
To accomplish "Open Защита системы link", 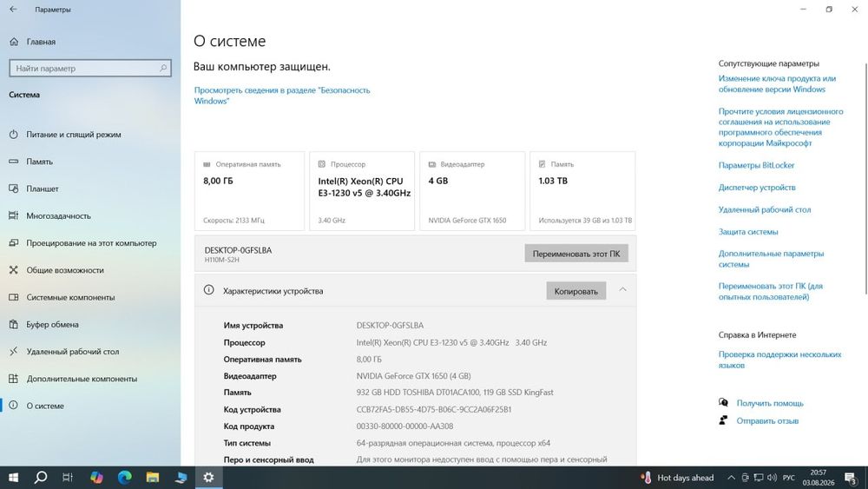I will tap(748, 232).
